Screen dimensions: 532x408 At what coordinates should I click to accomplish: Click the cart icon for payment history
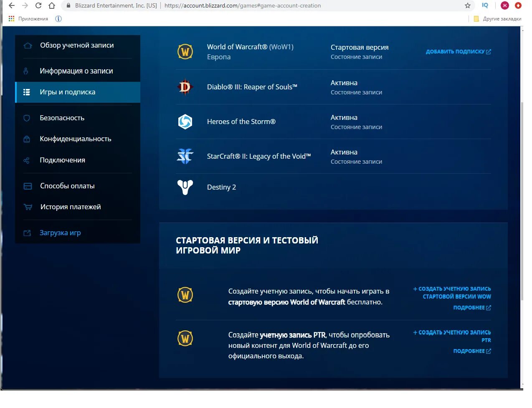point(28,207)
